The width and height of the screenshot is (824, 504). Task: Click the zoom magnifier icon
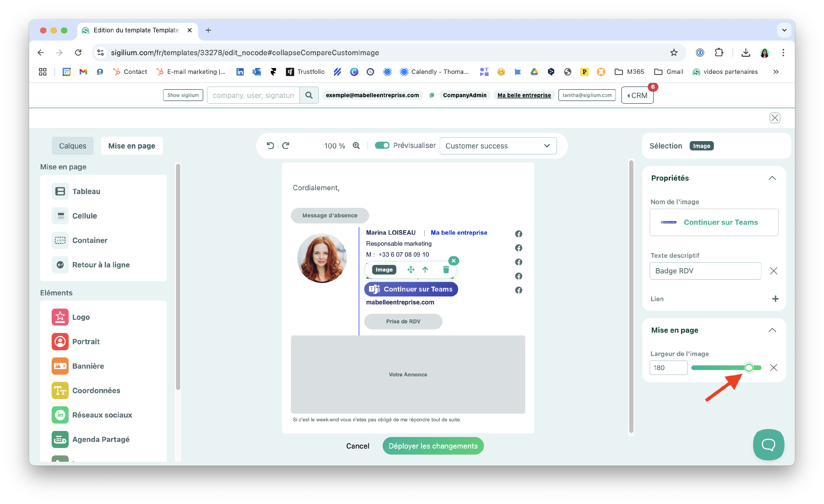tap(356, 145)
